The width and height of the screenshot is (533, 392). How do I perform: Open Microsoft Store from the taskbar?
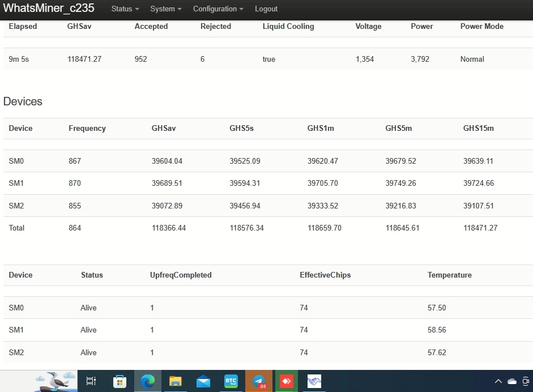tap(120, 381)
